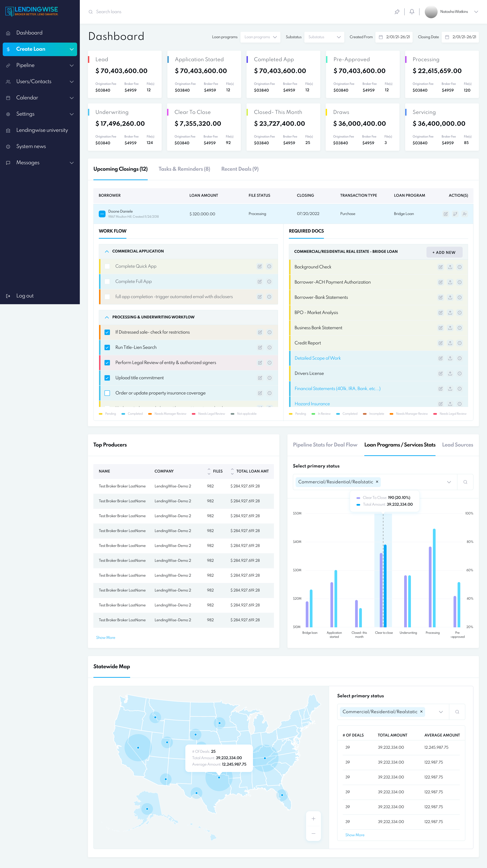This screenshot has height=868, width=487.
Task: Uncheck If Distressed sale checkbox
Action: point(107,332)
